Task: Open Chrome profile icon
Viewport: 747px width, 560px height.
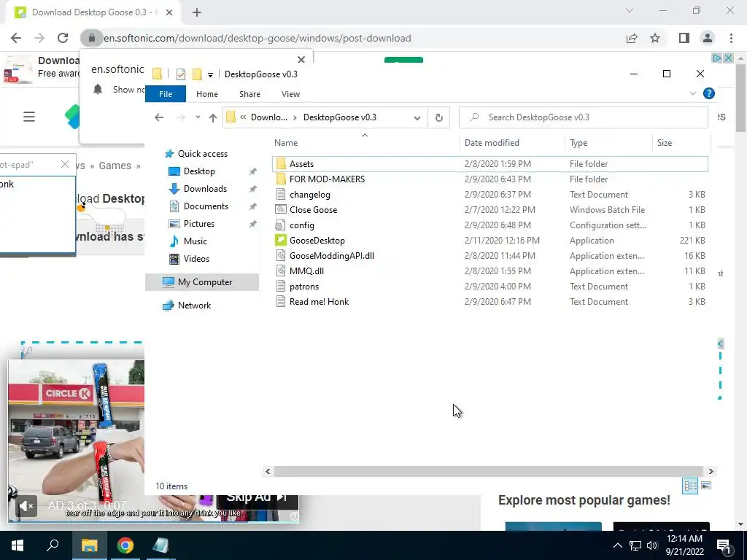Action: (708, 38)
